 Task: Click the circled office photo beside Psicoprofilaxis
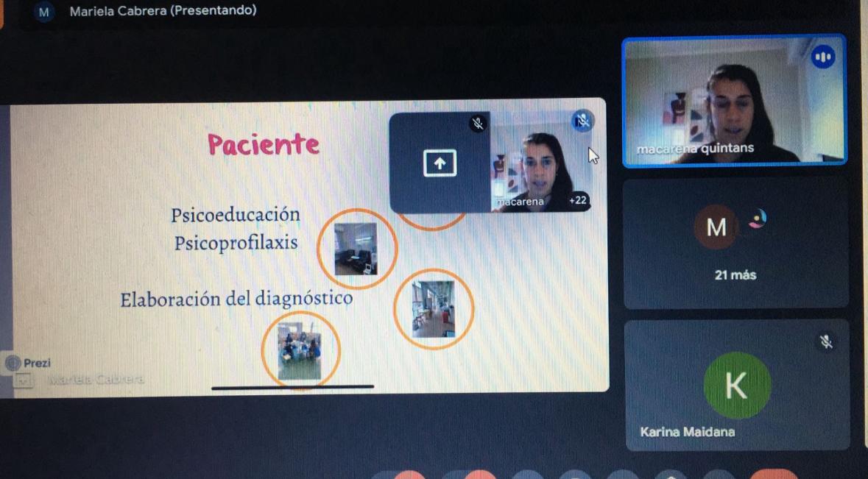pos(357,249)
